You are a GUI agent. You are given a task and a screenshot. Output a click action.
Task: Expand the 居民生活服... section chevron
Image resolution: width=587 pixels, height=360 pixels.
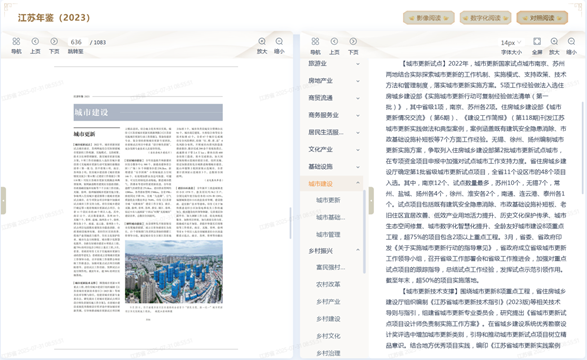(358, 132)
